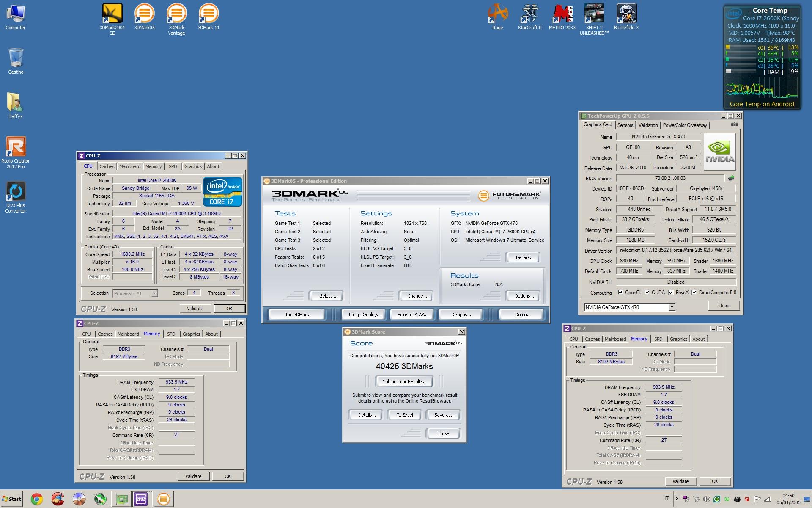This screenshot has width=812, height=508.
Task: Open Roxio Creator 2012 Pro shortcut
Action: (16, 152)
